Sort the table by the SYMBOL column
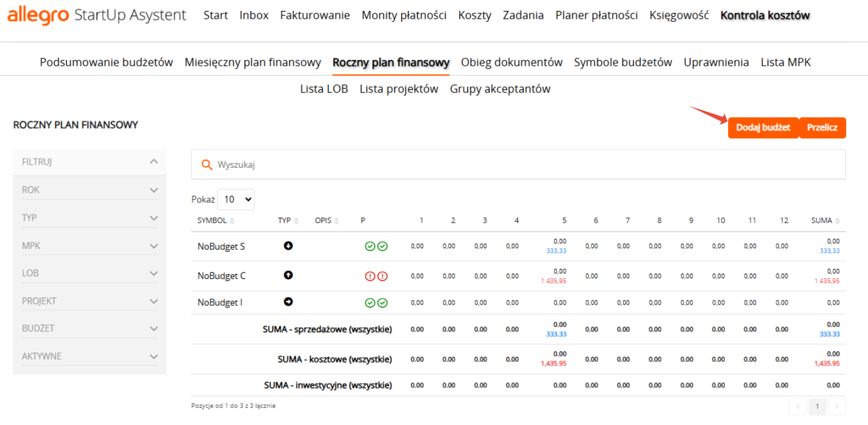The height and width of the screenshot is (425, 868). (216, 221)
